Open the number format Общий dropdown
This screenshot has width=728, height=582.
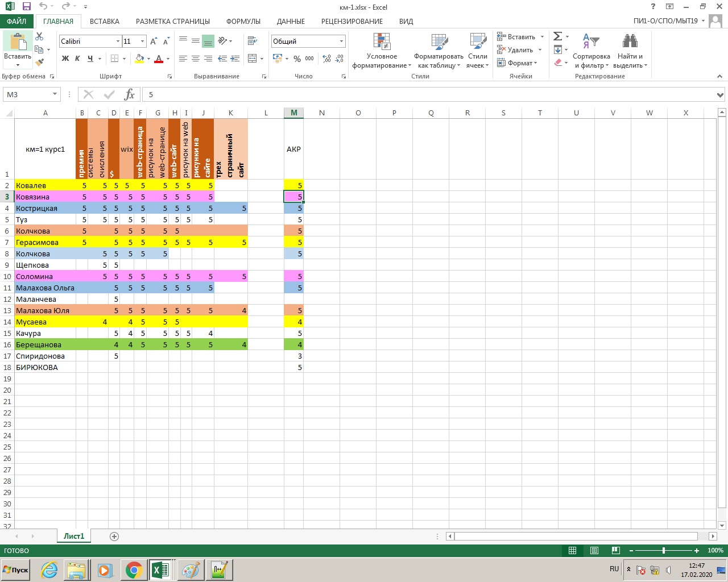coord(341,41)
